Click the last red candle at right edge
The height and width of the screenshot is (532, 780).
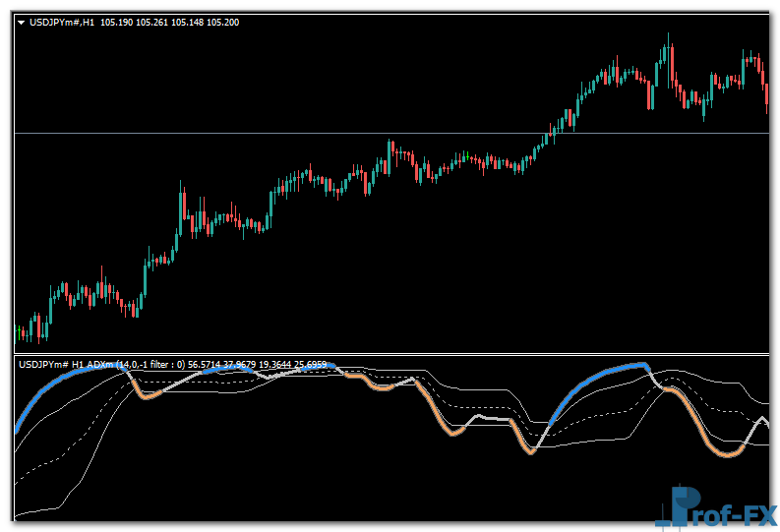pyautogui.click(x=766, y=93)
